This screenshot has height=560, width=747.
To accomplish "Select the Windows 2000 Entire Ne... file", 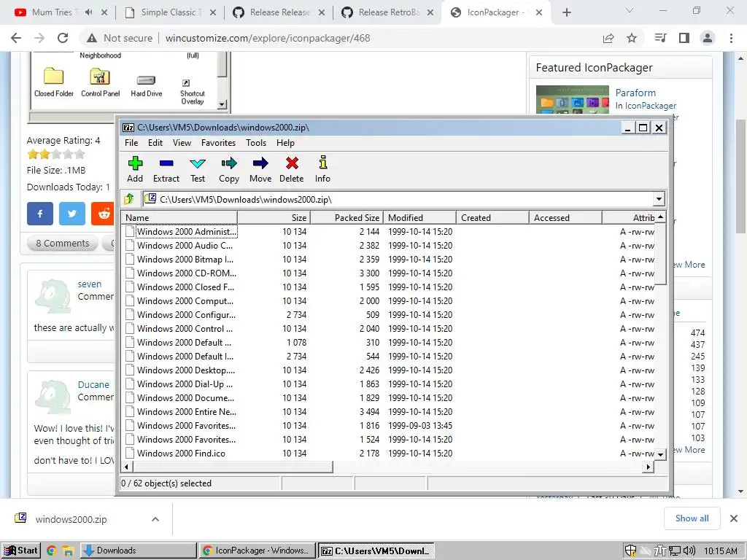I will 186,412.
